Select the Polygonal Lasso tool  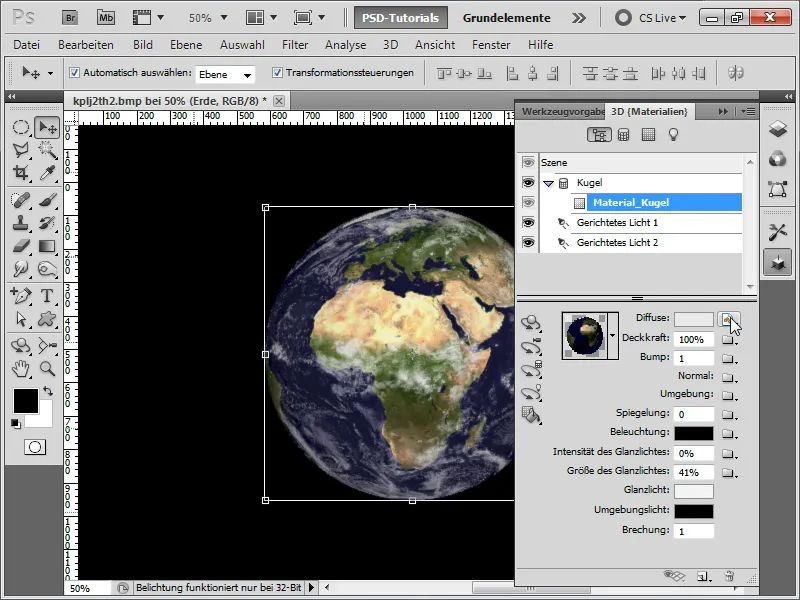pyautogui.click(x=20, y=149)
